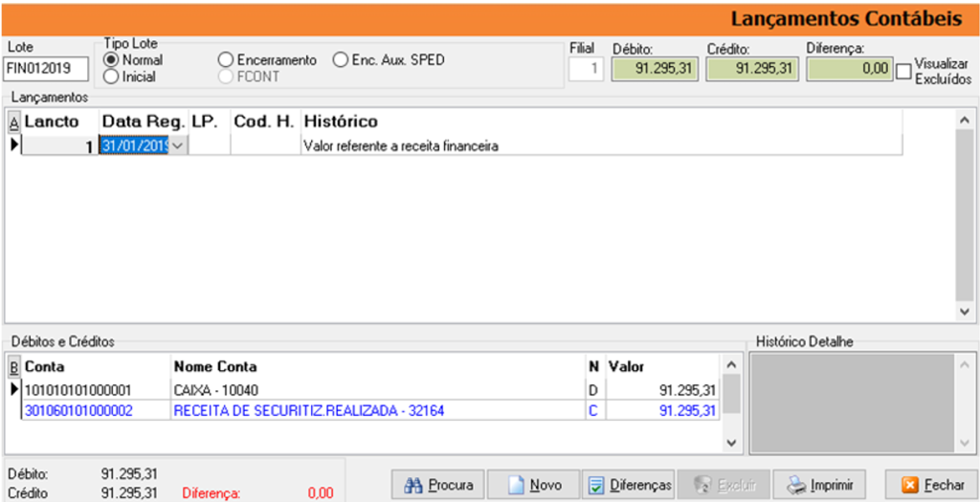
Task: Click 'CAIXA - 10040' account name
Action: coord(378,391)
